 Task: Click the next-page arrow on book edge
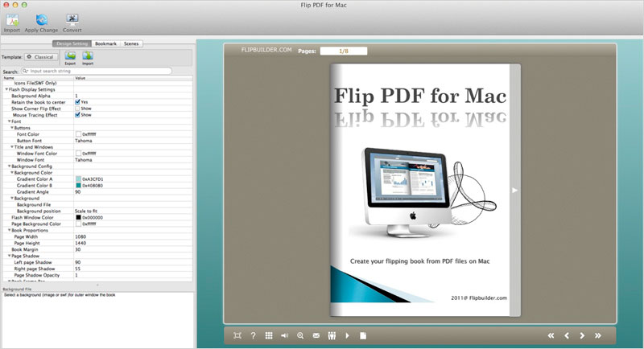point(514,191)
